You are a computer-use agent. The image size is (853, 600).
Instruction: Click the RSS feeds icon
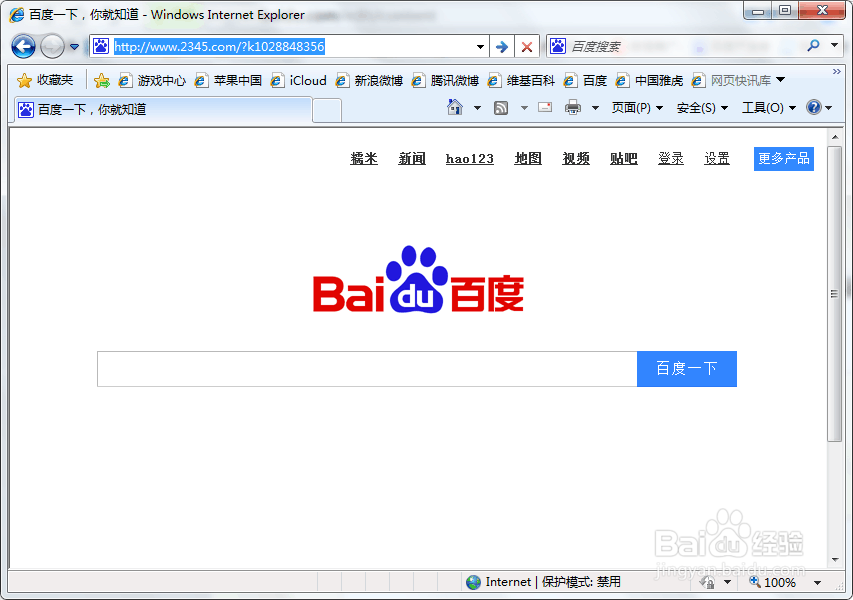500,108
